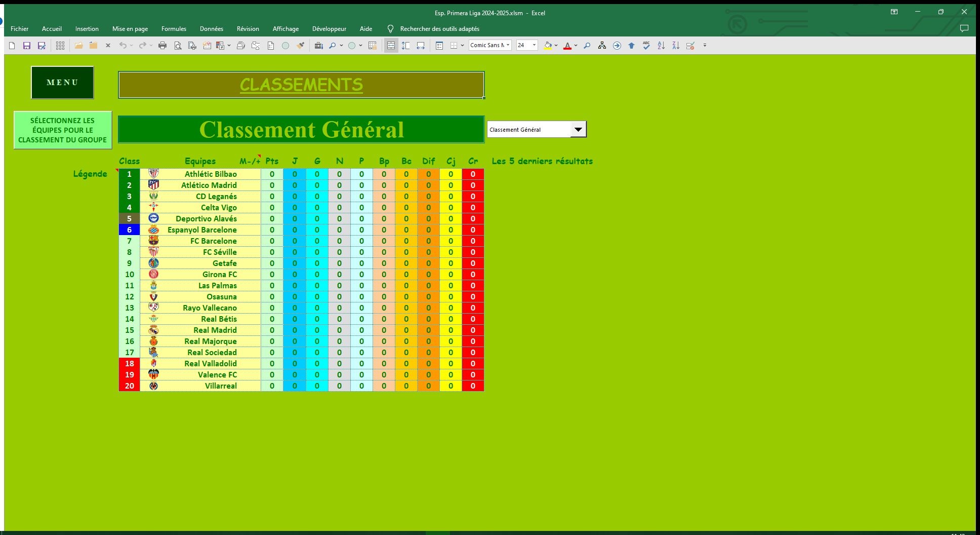Expand the borders dropdown arrow

coord(462,46)
